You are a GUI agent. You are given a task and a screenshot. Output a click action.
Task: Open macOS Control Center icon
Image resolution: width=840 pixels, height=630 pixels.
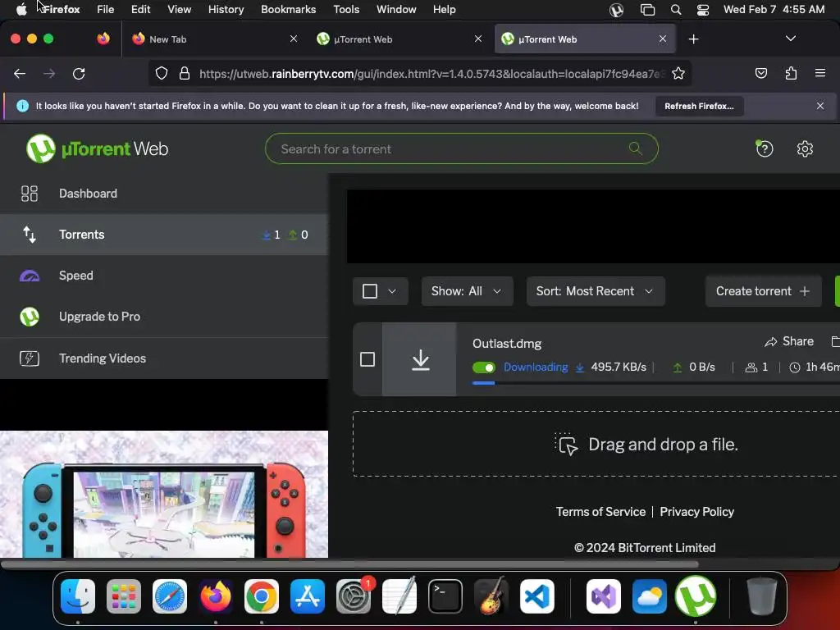pos(702,10)
